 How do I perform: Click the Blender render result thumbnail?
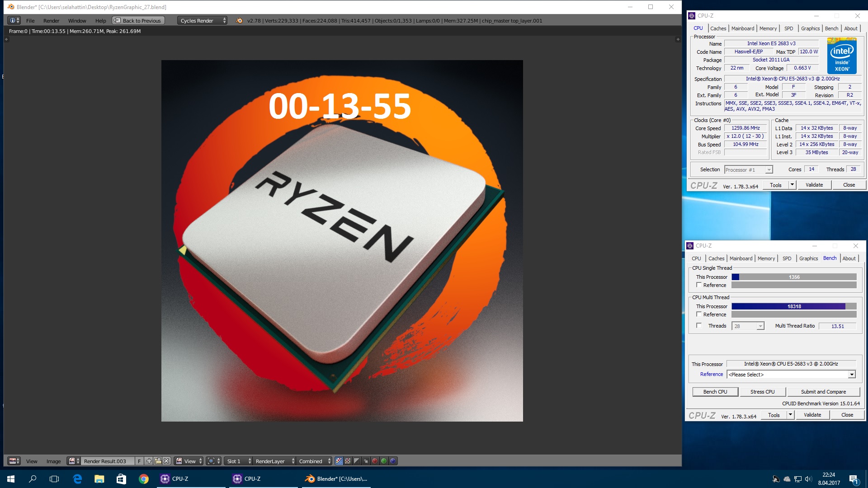coord(71,460)
